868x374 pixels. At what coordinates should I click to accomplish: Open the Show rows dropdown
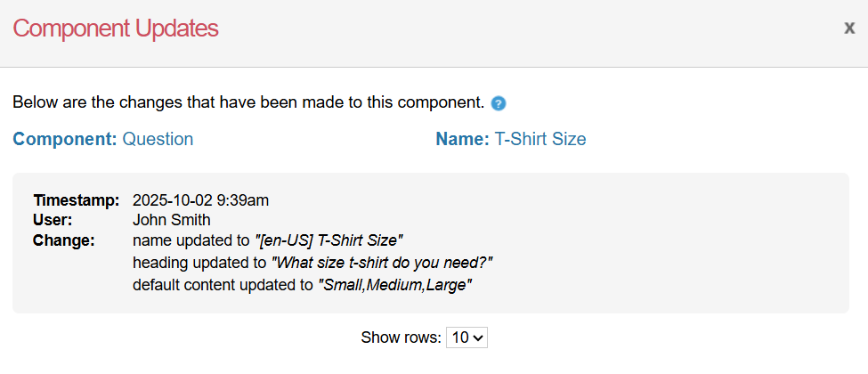click(x=468, y=337)
